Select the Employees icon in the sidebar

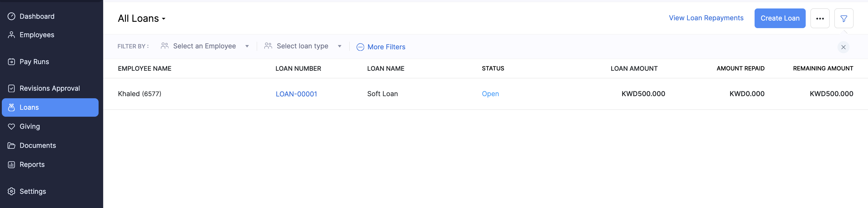[x=11, y=34]
